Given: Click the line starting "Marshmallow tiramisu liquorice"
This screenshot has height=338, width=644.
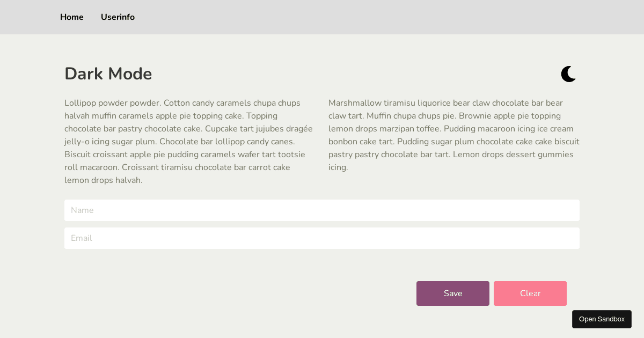Looking at the screenshot, I should pos(445,103).
